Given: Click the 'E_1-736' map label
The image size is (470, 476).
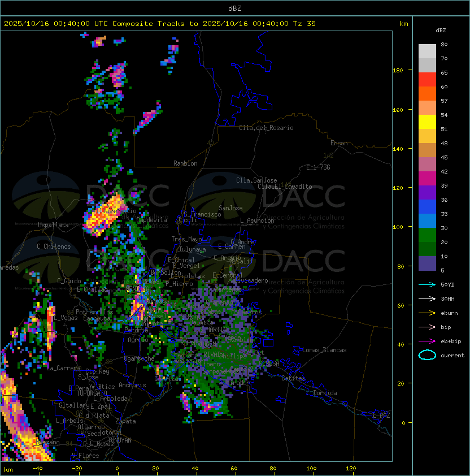Looking at the screenshot, I should pyautogui.click(x=318, y=167).
